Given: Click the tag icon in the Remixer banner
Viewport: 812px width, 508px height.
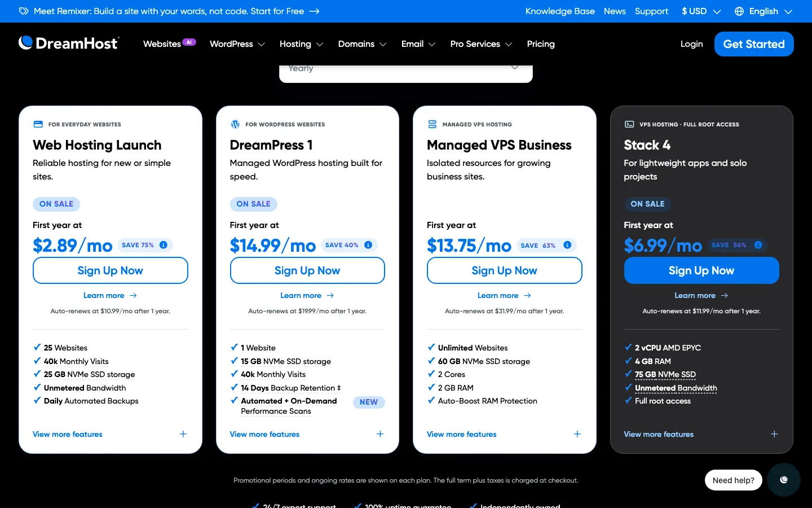Looking at the screenshot, I should tap(24, 11).
